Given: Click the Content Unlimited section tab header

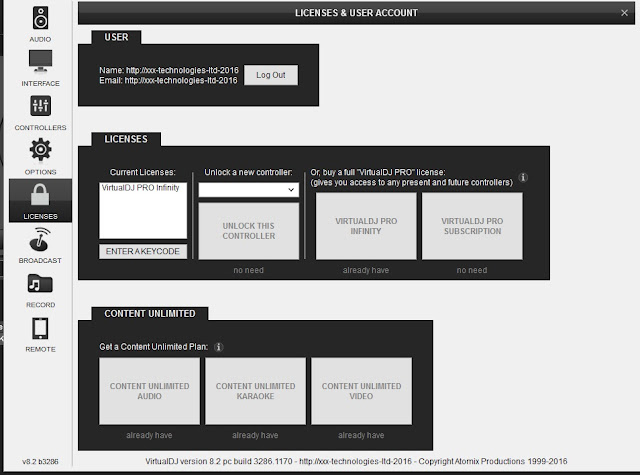Looking at the screenshot, I should click(150, 313).
